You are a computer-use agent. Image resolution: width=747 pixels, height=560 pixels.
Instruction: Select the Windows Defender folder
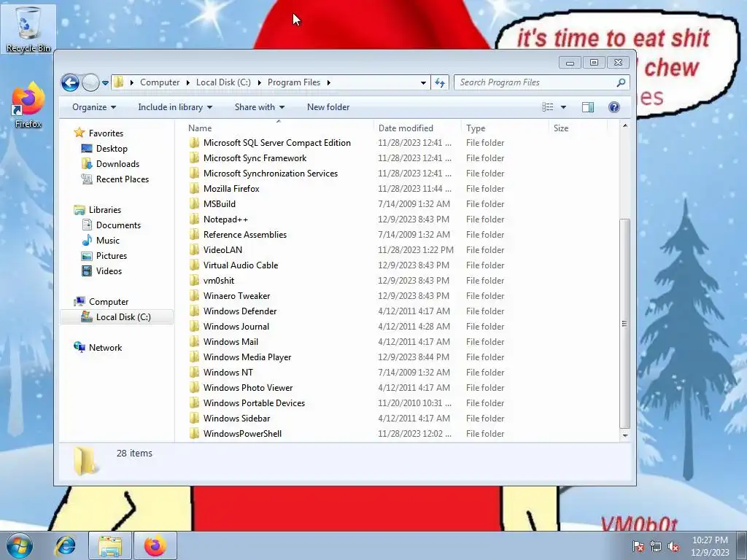[239, 311]
